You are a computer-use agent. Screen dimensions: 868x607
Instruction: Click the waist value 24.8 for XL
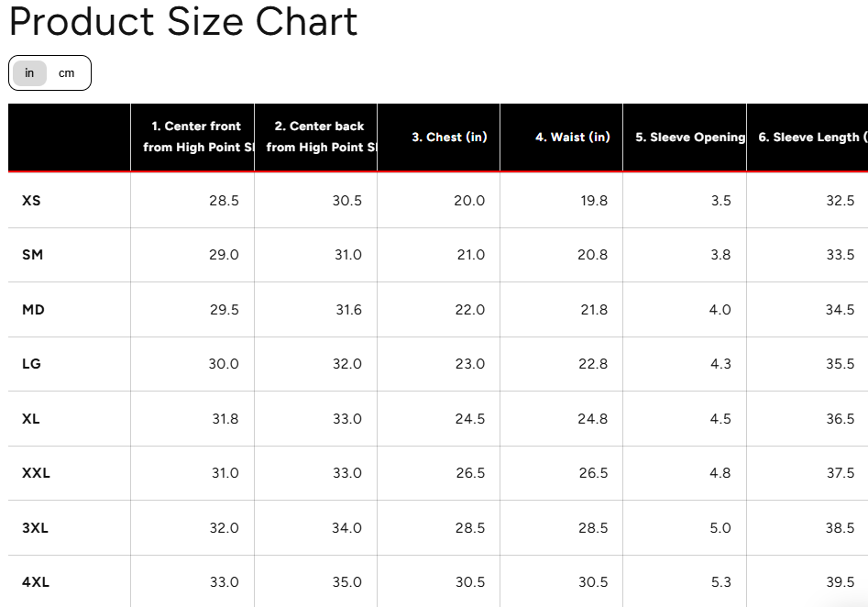[593, 419]
